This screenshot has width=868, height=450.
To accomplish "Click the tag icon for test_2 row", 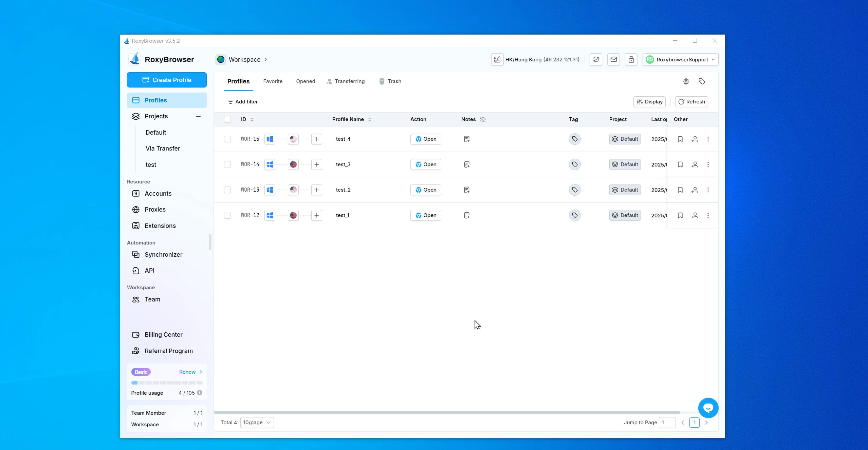I will 574,190.
